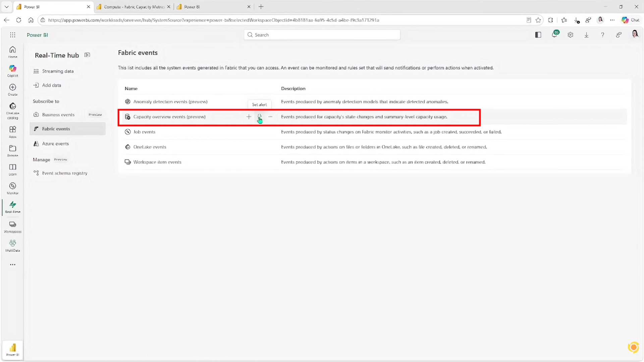Show more sidebar items ellipsis
This screenshot has height=362, width=644.
click(x=13, y=264)
